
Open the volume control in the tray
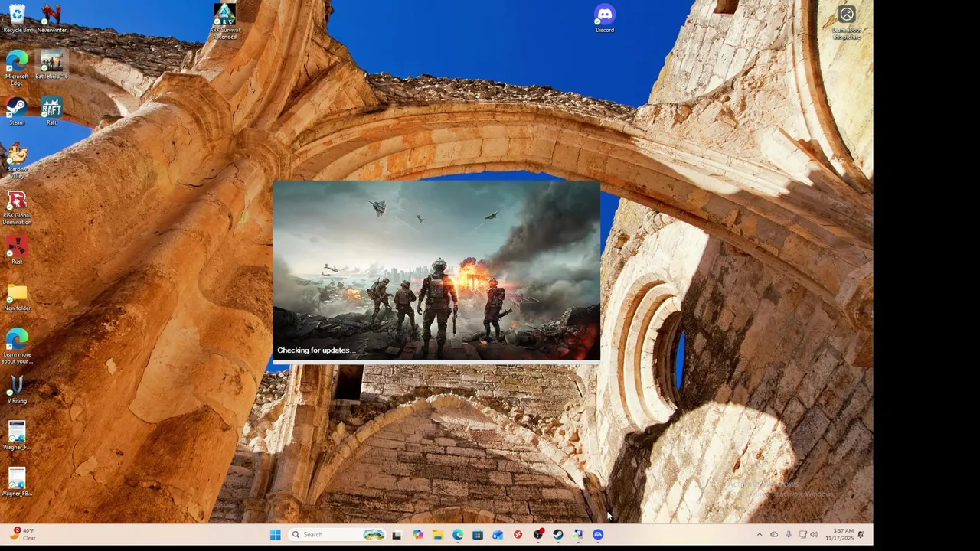pyautogui.click(x=814, y=534)
